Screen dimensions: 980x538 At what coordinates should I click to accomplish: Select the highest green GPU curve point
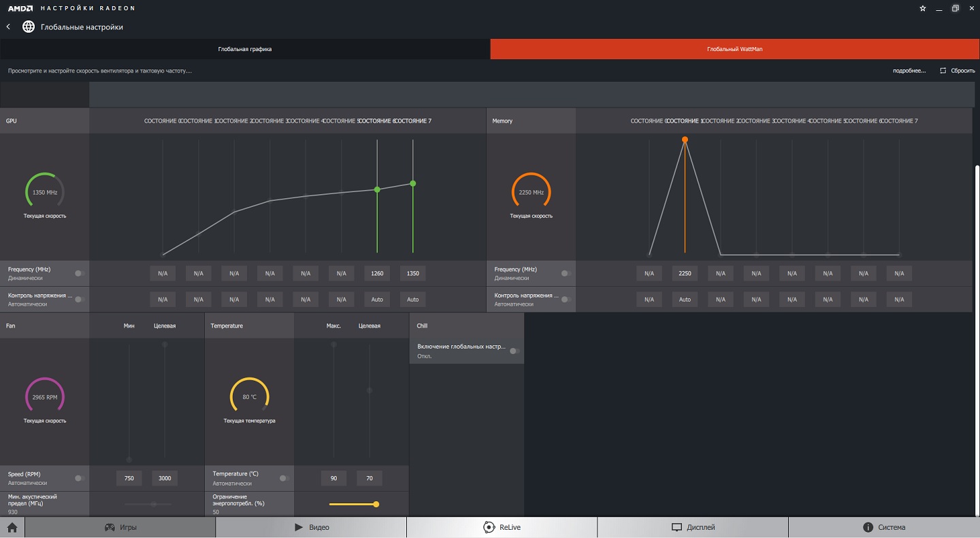[412, 183]
